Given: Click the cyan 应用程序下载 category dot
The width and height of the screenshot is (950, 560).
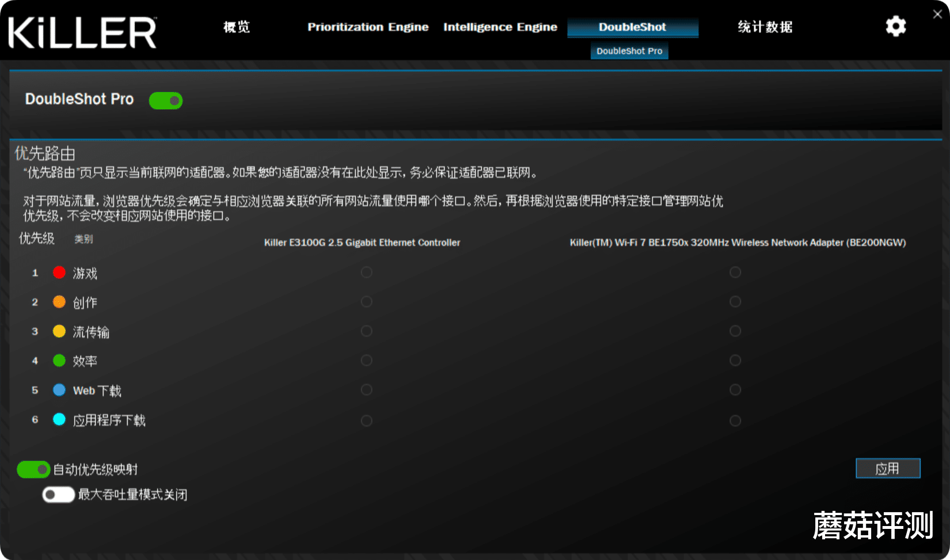Looking at the screenshot, I should pos(59,420).
